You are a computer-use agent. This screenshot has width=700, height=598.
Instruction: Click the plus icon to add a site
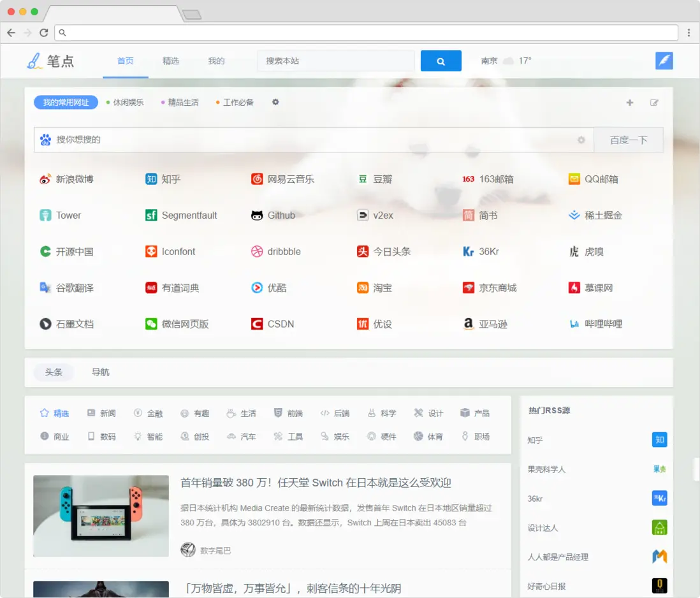pos(630,102)
